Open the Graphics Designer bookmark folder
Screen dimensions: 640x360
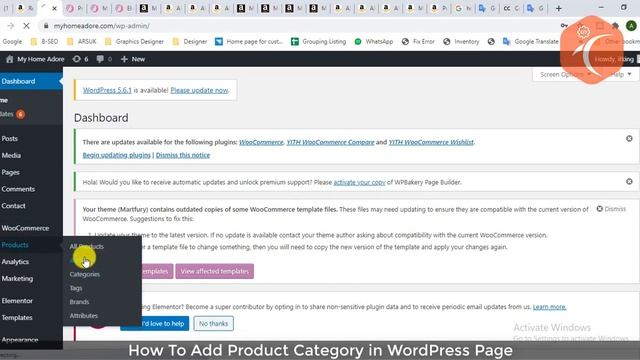pyautogui.click(x=134, y=42)
